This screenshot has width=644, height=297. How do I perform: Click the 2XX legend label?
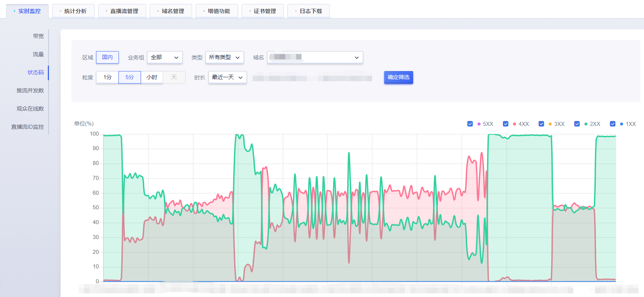click(x=595, y=124)
